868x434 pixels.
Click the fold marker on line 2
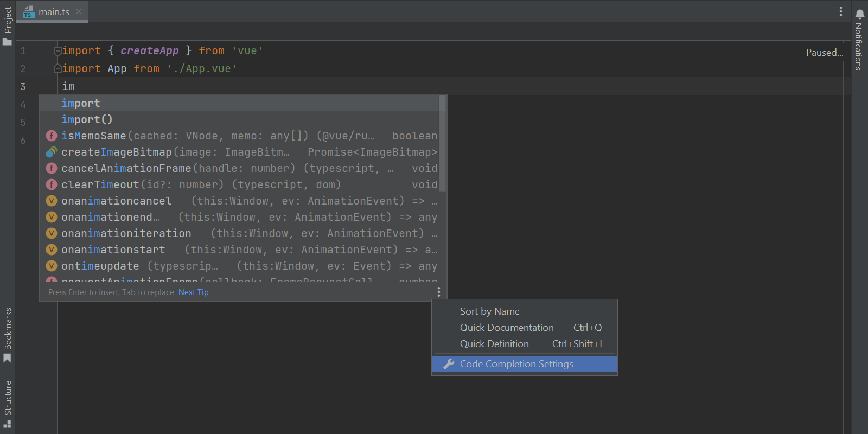(x=57, y=69)
